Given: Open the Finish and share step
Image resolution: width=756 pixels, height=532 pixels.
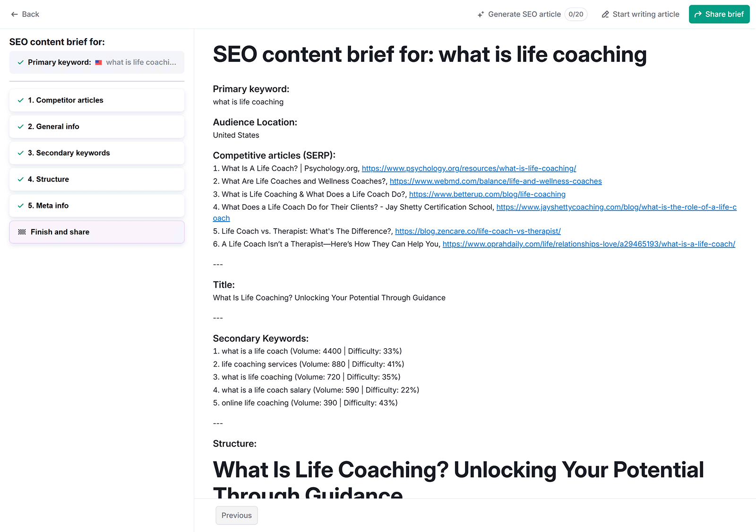Looking at the screenshot, I should tap(96, 232).
